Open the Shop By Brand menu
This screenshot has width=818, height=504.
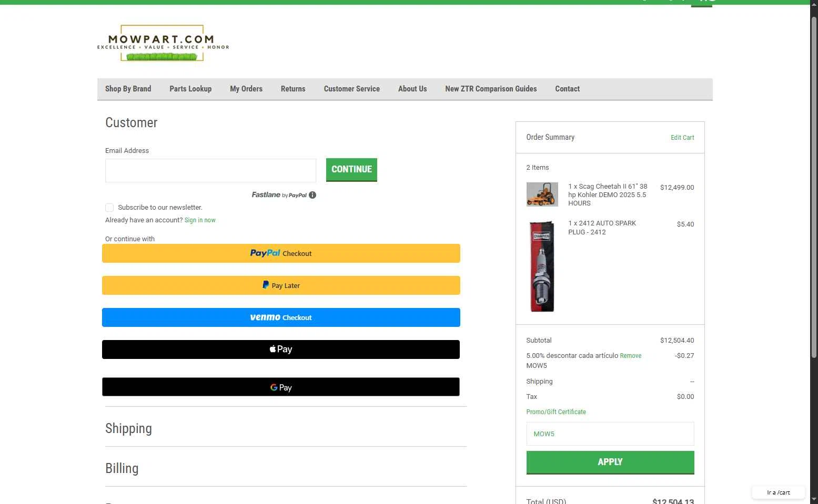point(128,89)
